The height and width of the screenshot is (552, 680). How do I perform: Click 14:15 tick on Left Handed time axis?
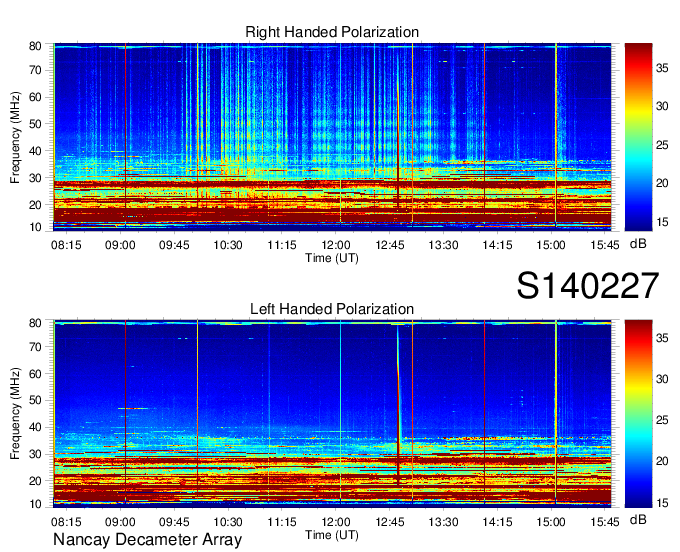click(497, 522)
